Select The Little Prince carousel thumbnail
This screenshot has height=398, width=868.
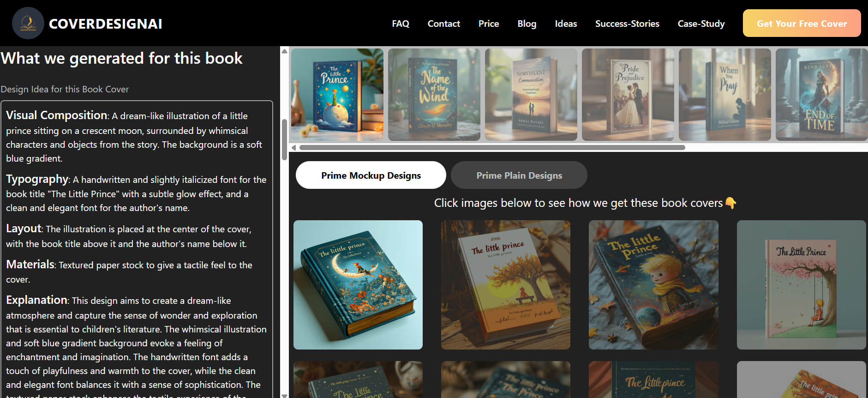tap(337, 95)
